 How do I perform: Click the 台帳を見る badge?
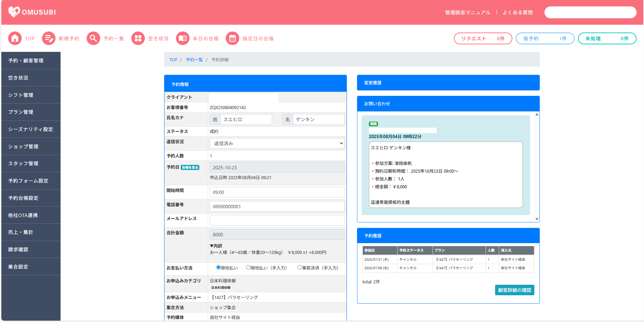[x=190, y=168]
